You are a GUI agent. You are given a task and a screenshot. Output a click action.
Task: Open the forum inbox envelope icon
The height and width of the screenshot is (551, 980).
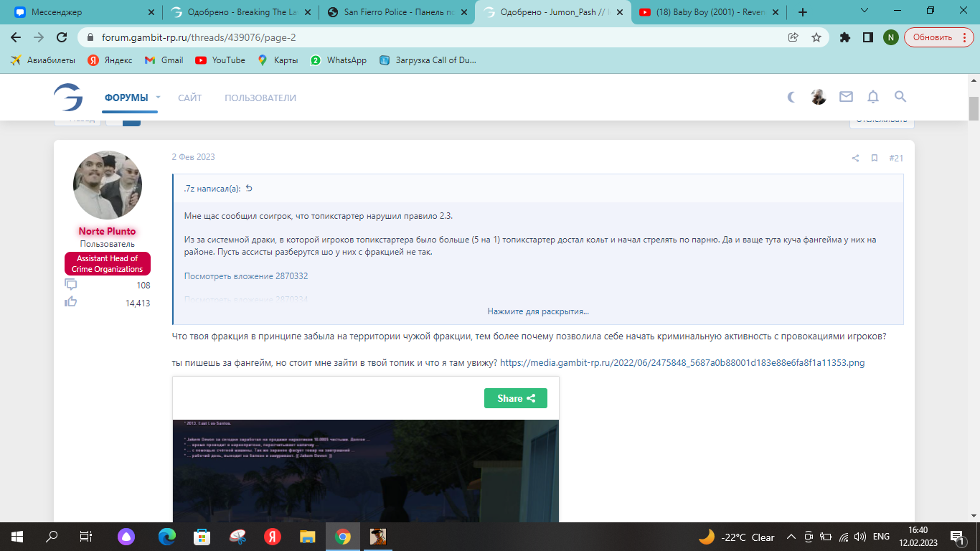pos(846,97)
